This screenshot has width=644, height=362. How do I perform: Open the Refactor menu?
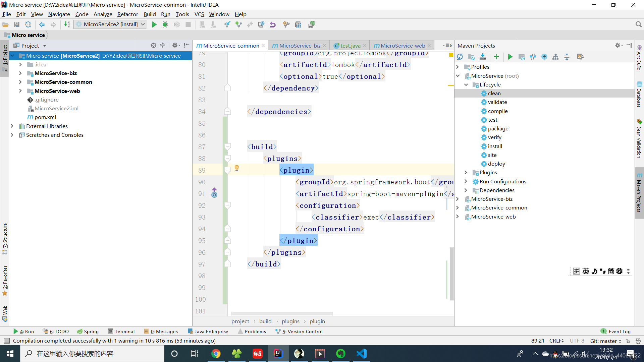pos(127,14)
